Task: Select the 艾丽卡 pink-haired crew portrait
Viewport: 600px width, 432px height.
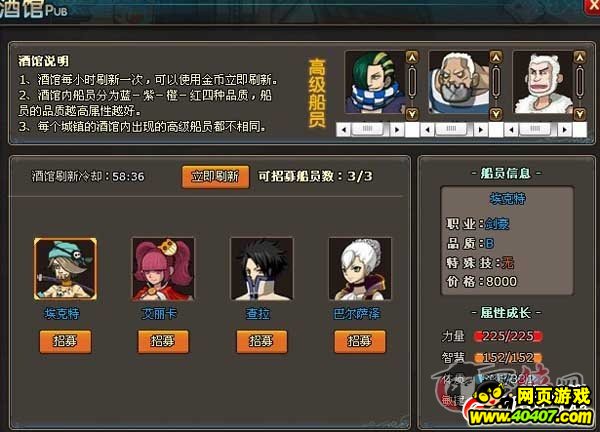Action: 163,269
